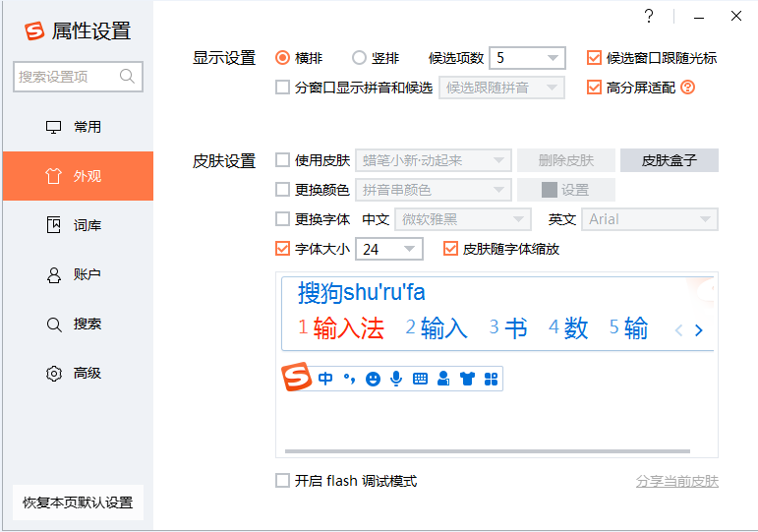The width and height of the screenshot is (758, 532).
Task: Open the 蜡笔小新·动起来 skin dropdown
Action: 434,160
